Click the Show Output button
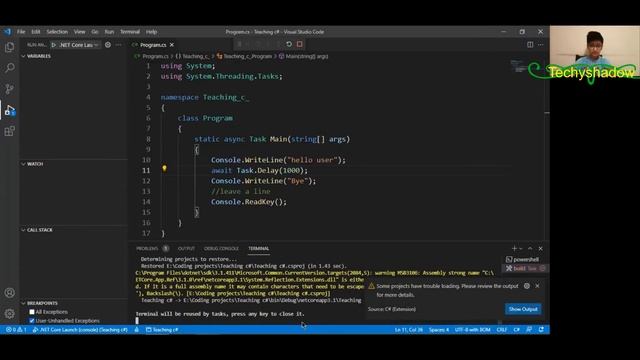The height and width of the screenshot is (360, 640). [x=523, y=309]
